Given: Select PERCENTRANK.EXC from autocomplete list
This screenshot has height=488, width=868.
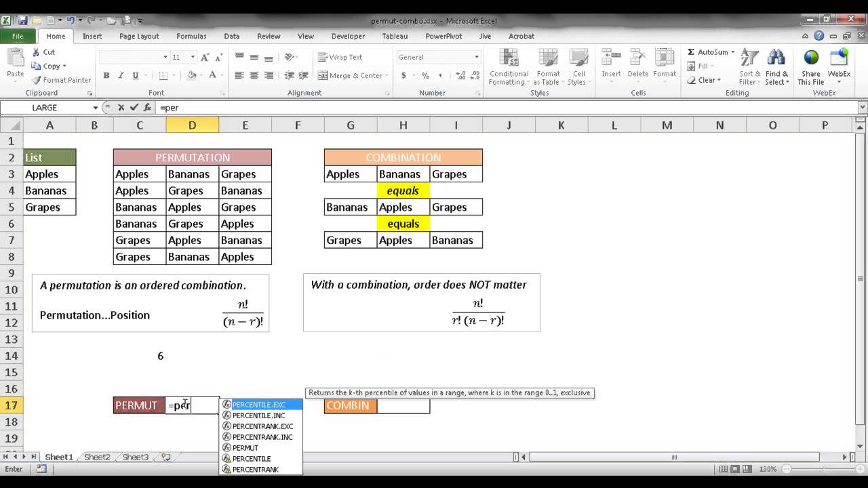Looking at the screenshot, I should 261,426.
